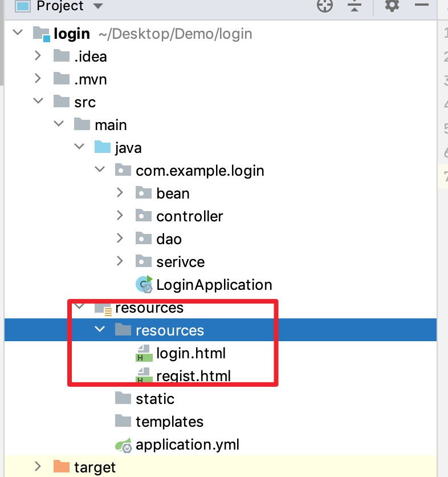Screen dimensions: 448x477
Task: Click the controller package icon
Action: (144, 215)
